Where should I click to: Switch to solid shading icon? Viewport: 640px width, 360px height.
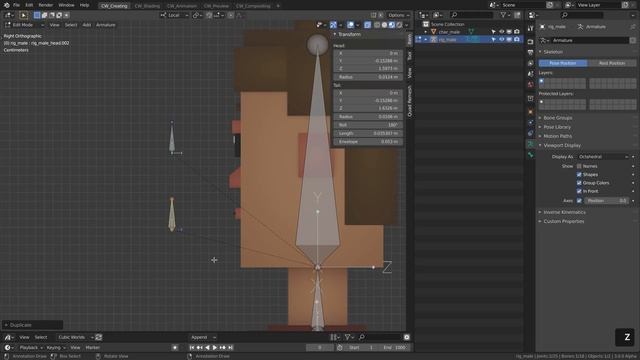coord(384,25)
